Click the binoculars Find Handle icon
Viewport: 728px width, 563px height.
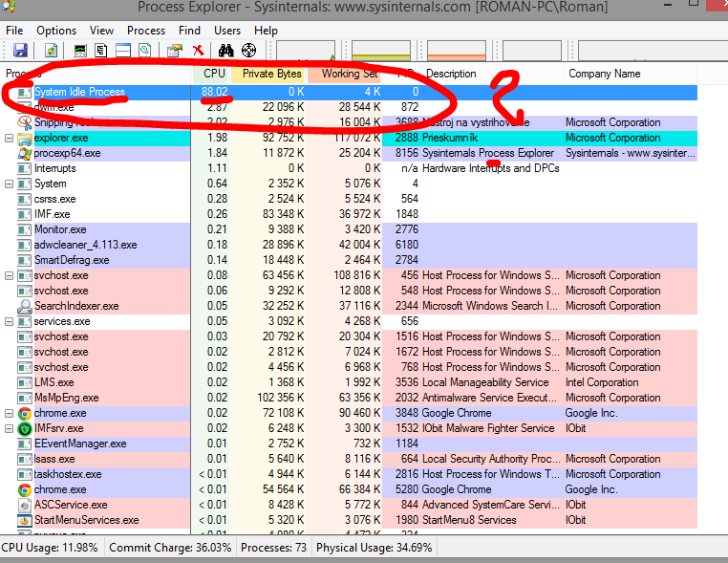[226, 50]
